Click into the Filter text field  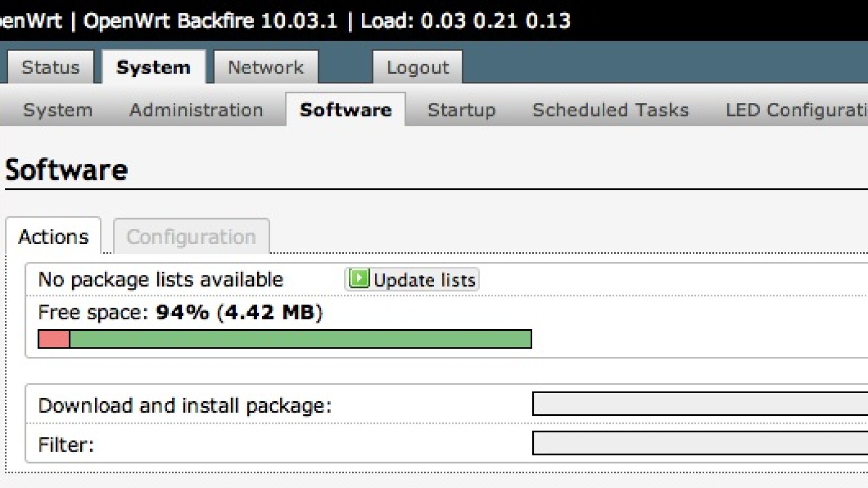tap(700, 442)
